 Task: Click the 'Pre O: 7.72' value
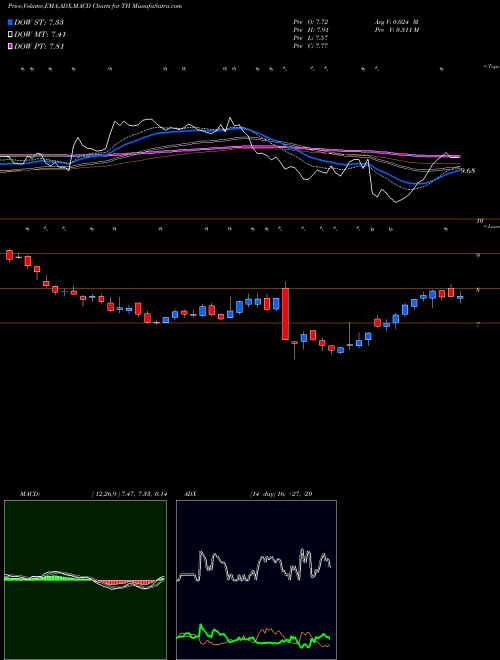311,22
